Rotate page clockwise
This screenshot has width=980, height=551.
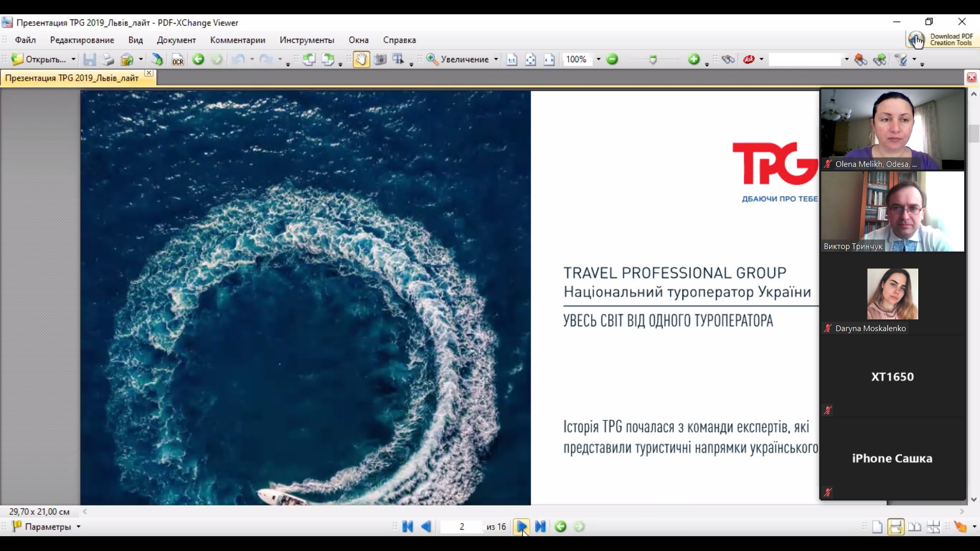pyautogui.click(x=328, y=59)
